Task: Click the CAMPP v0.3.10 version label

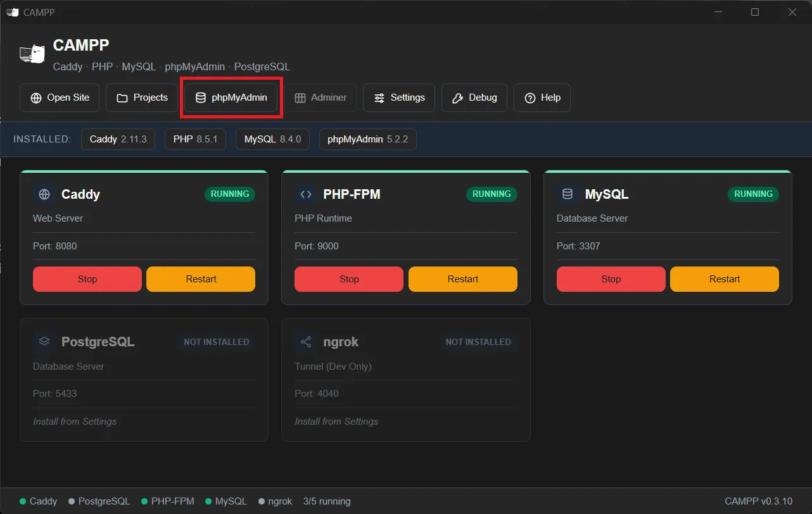Action: tap(758, 501)
